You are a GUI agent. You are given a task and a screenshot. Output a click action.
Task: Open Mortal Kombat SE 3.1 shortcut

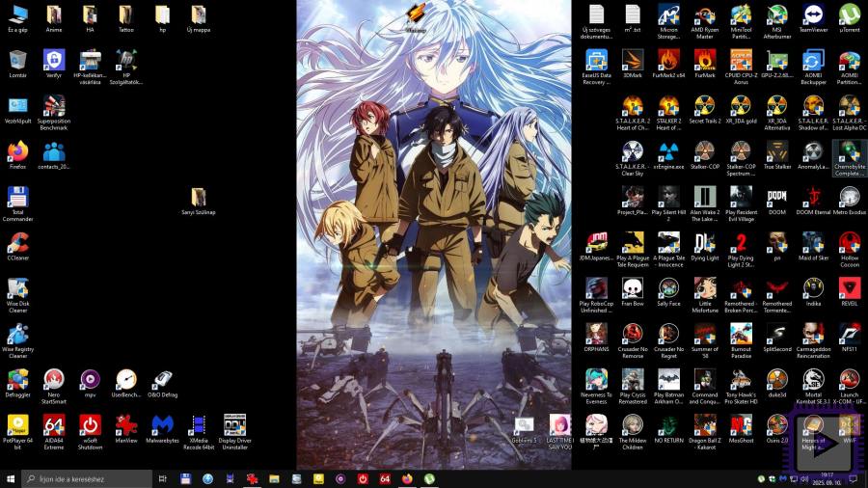813,387
